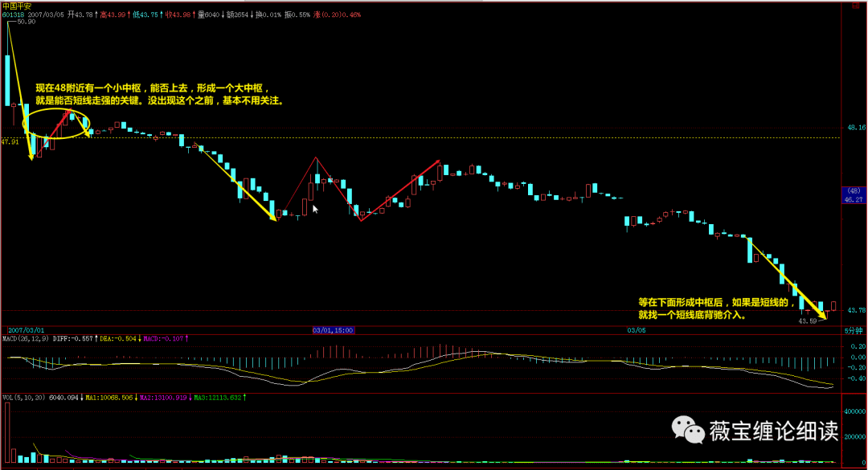
Task: Click the MA2:13100.919 value
Action: pyautogui.click(x=163, y=398)
